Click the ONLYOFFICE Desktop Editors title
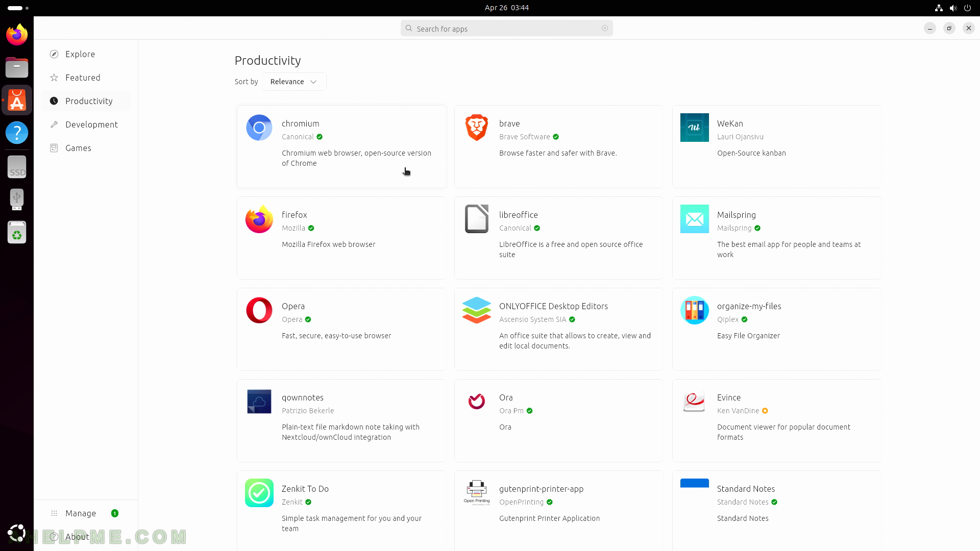Screen dimensions: 980x551 (x=553, y=306)
